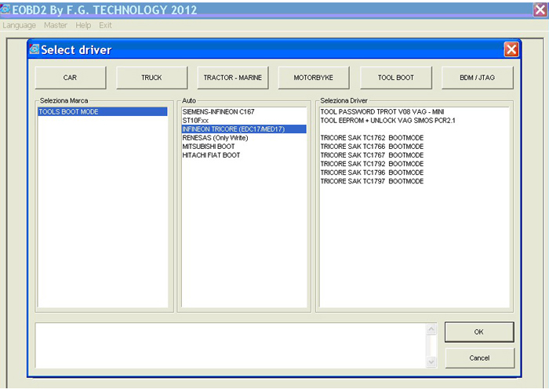This screenshot has width=549, height=392.
Task: Select TRICORE SAK TC1766 BOOTMODE driver
Action: (414, 147)
